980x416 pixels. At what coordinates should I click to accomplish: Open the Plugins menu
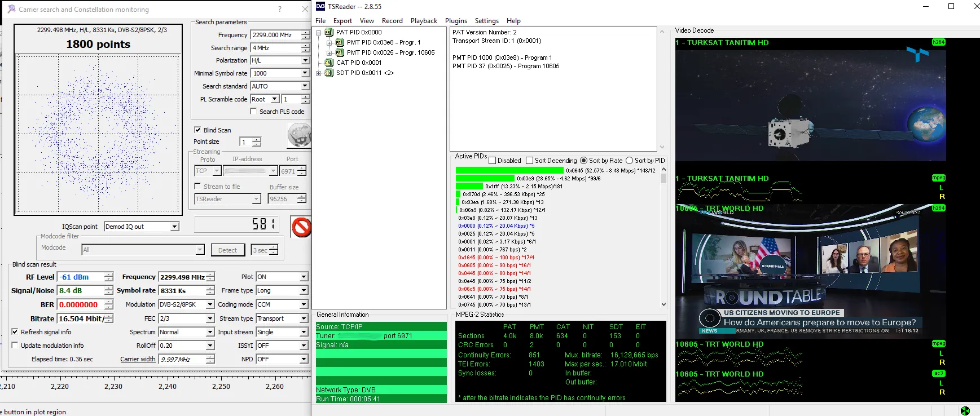455,21
